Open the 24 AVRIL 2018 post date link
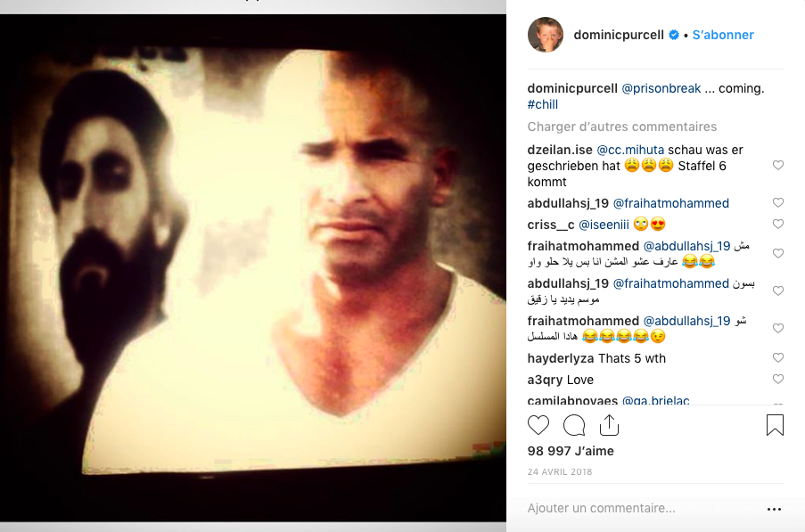805x532 pixels. [x=560, y=472]
